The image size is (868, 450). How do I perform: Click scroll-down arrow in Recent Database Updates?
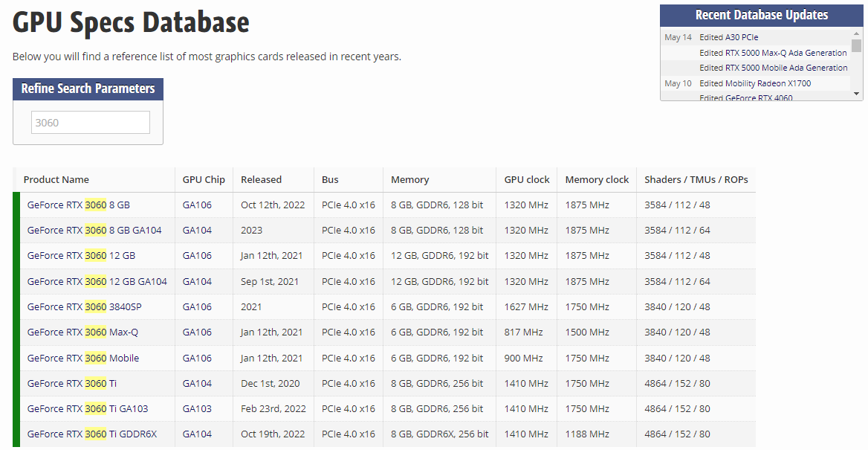pos(857,94)
